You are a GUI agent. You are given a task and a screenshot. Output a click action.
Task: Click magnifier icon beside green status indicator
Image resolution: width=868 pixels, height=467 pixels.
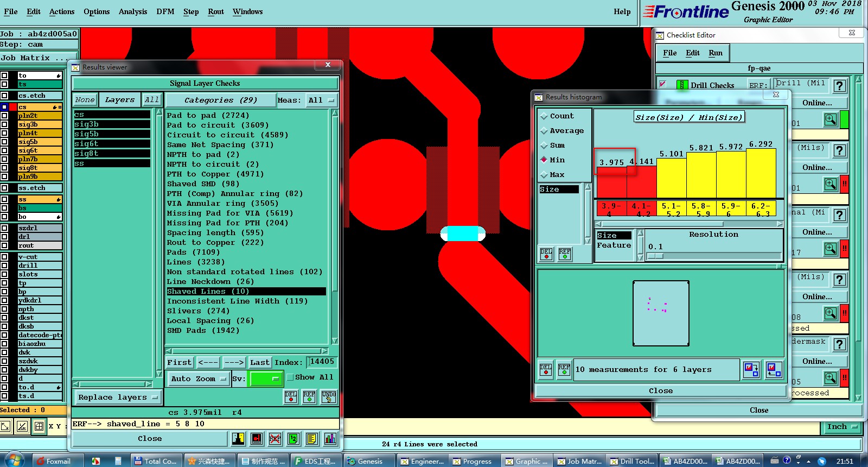click(x=831, y=119)
